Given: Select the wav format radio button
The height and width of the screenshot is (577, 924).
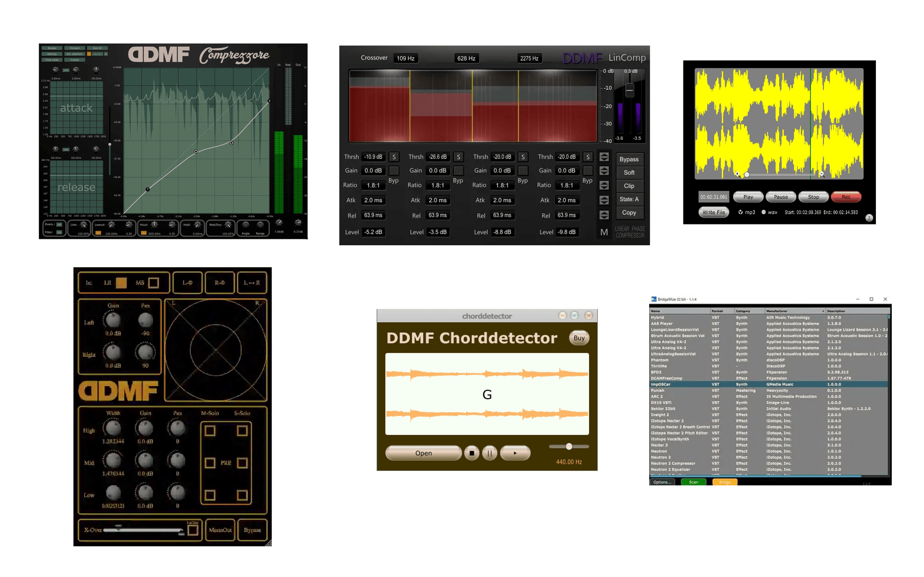Looking at the screenshot, I should coord(765,212).
